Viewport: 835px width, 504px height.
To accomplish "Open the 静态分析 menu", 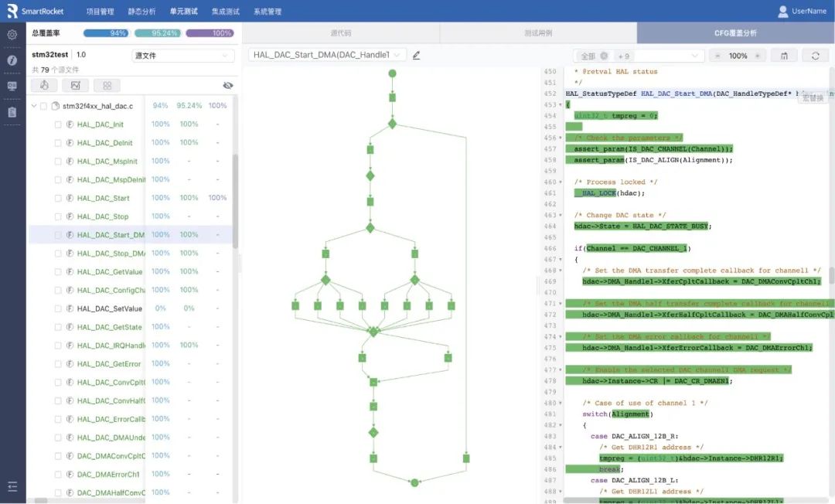I will (x=141, y=12).
